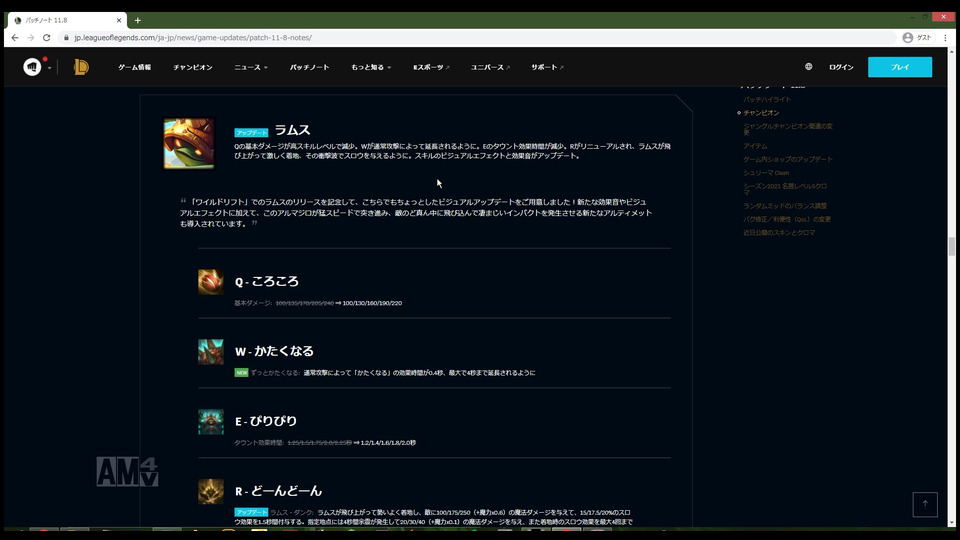Click the browser back arrow

15,37
